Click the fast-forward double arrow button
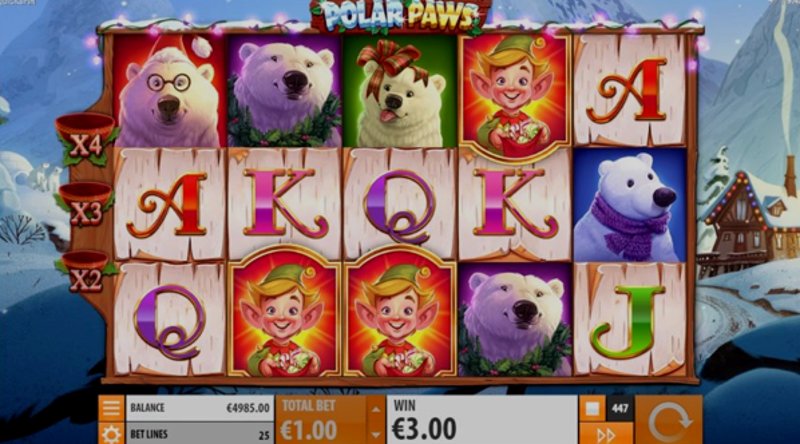 [606, 435]
